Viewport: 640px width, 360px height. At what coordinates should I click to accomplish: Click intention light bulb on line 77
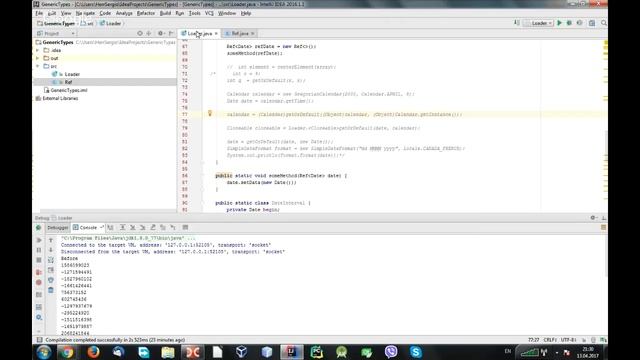[210, 113]
